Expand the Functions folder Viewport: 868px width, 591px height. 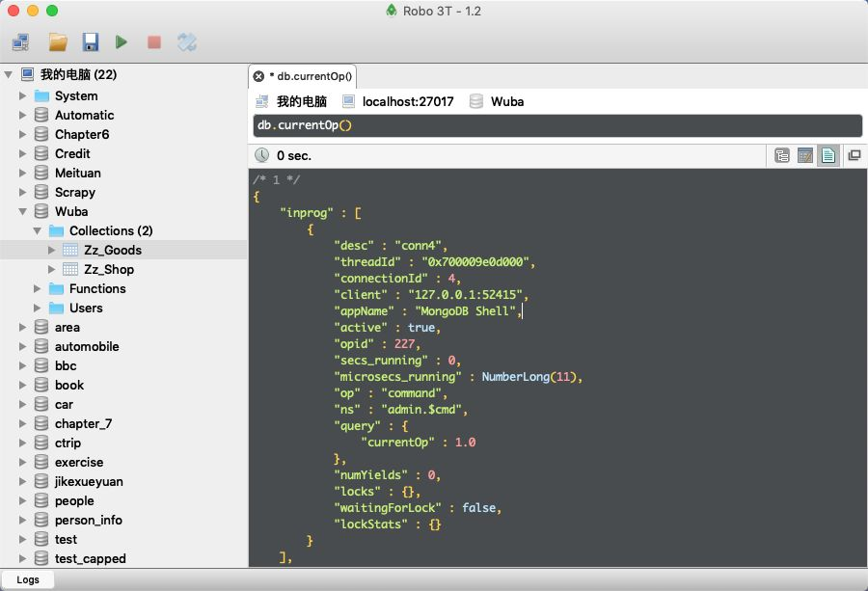click(x=37, y=289)
